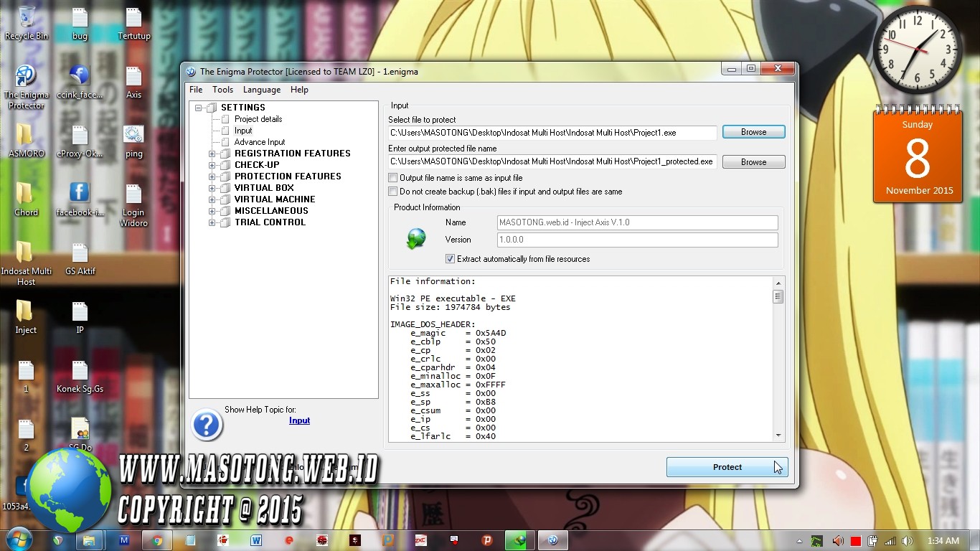The image size is (980, 551).
Task: Expand REGISTRATION FEATURES tree node
Action: [212, 154]
